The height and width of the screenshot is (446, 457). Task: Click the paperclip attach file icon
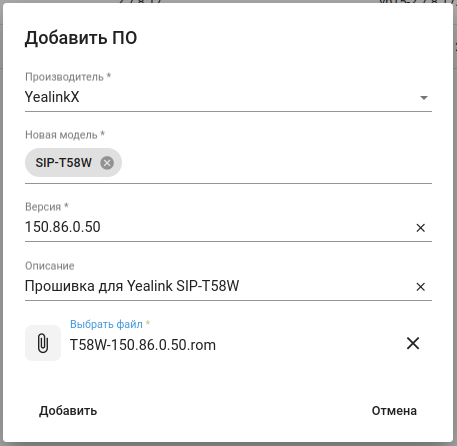(43, 343)
